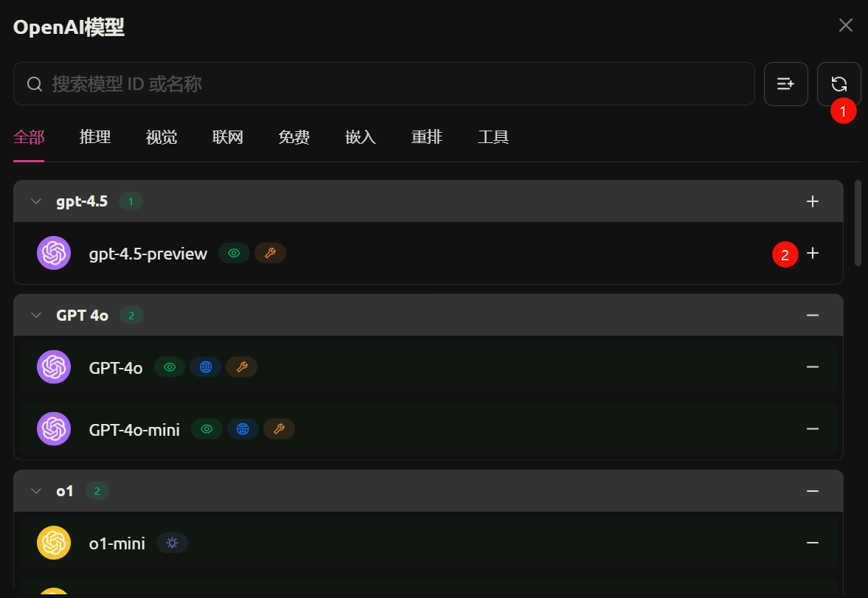
Task: Click the wrench badge on GPT-4o
Action: coord(241,367)
